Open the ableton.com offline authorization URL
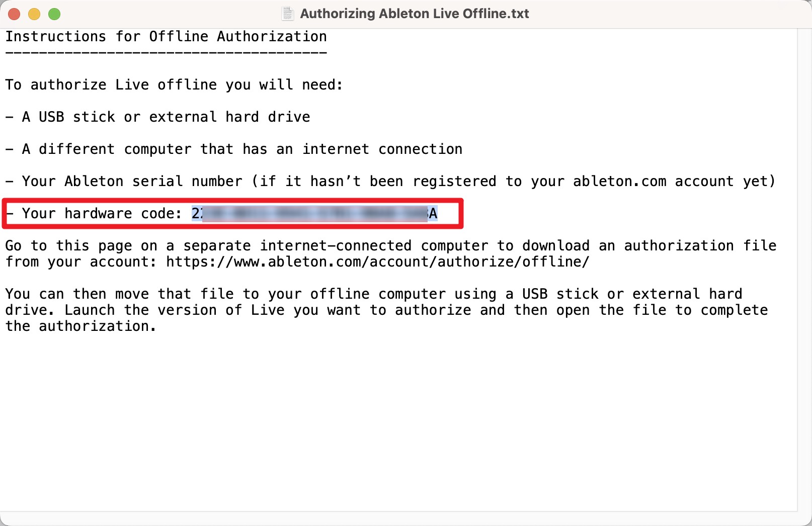Screen dimensions: 812x526 pyautogui.click(x=377, y=262)
